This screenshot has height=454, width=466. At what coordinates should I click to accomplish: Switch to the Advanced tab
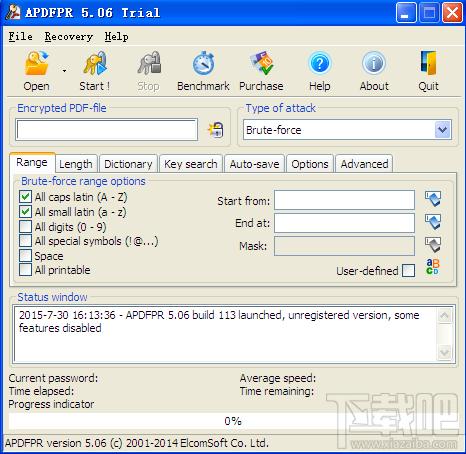tap(364, 164)
